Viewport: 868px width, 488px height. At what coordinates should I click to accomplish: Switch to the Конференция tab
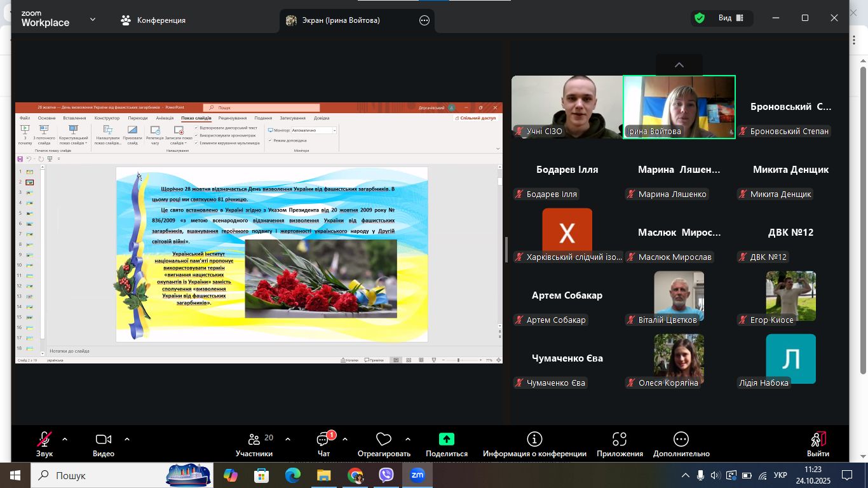pyautogui.click(x=153, y=20)
